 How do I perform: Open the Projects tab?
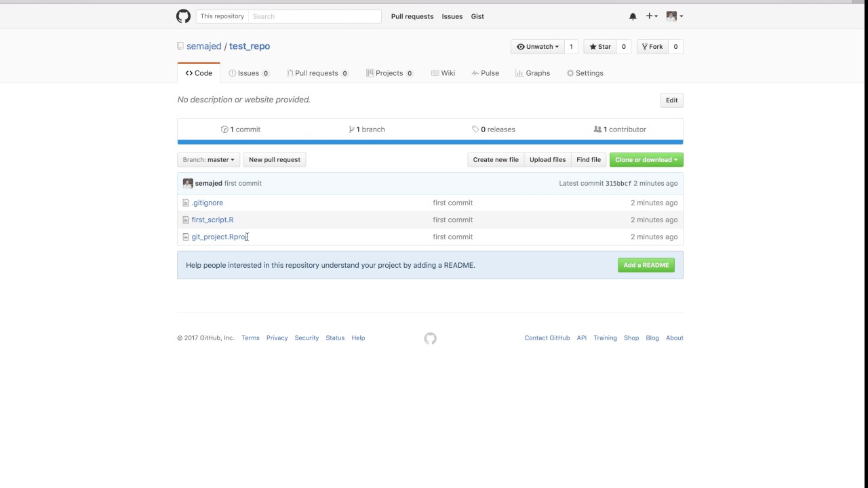click(x=390, y=73)
